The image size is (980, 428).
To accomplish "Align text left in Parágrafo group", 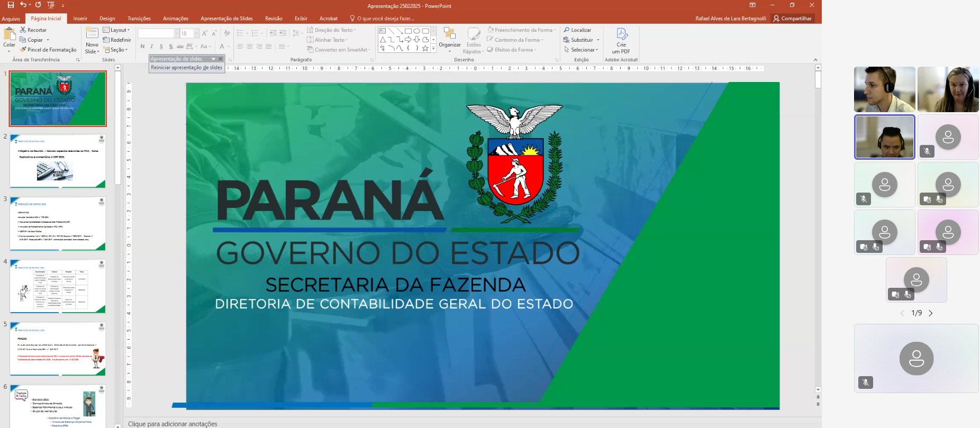I will pyautogui.click(x=240, y=47).
